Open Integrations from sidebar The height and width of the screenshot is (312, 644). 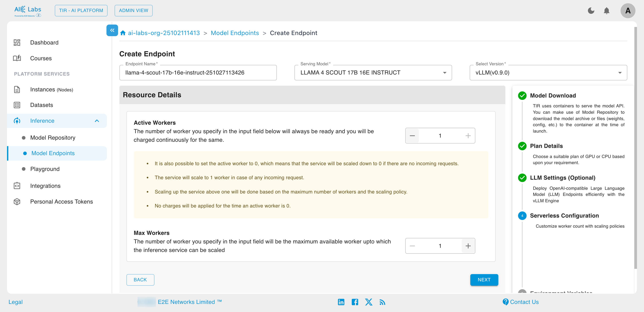pos(45,186)
